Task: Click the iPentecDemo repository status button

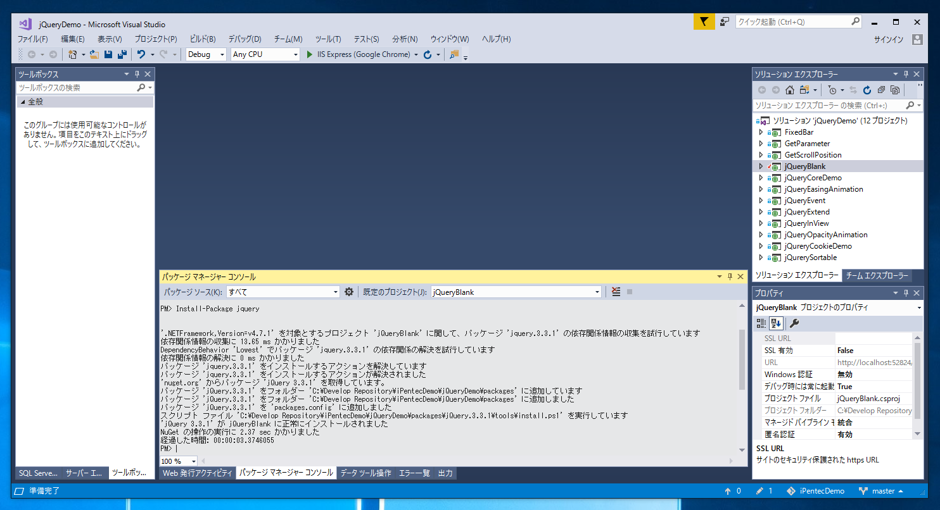Action: [815, 491]
